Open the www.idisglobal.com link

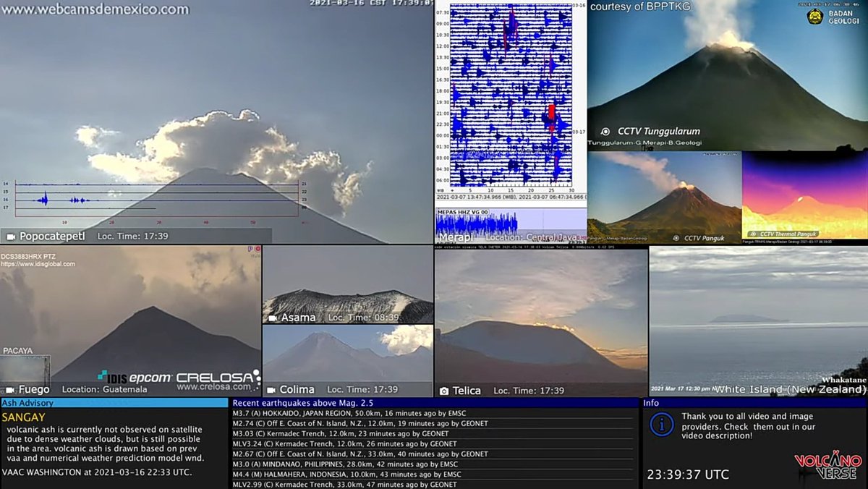click(38, 264)
